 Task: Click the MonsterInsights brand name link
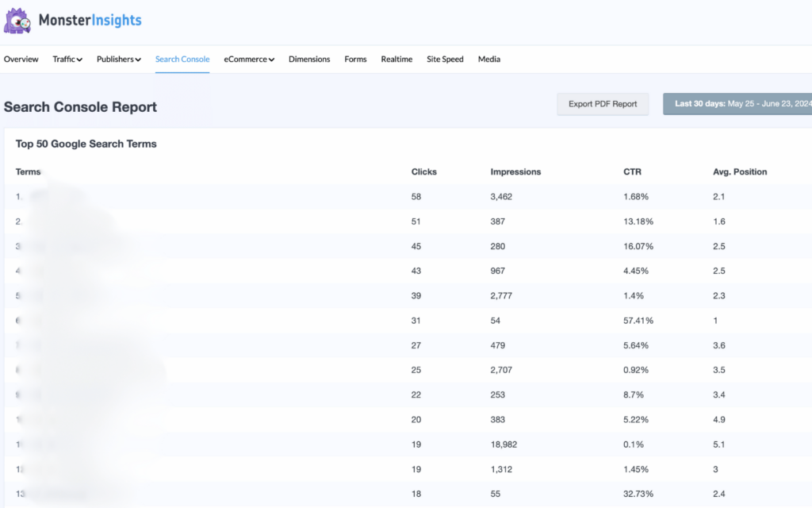pos(93,19)
